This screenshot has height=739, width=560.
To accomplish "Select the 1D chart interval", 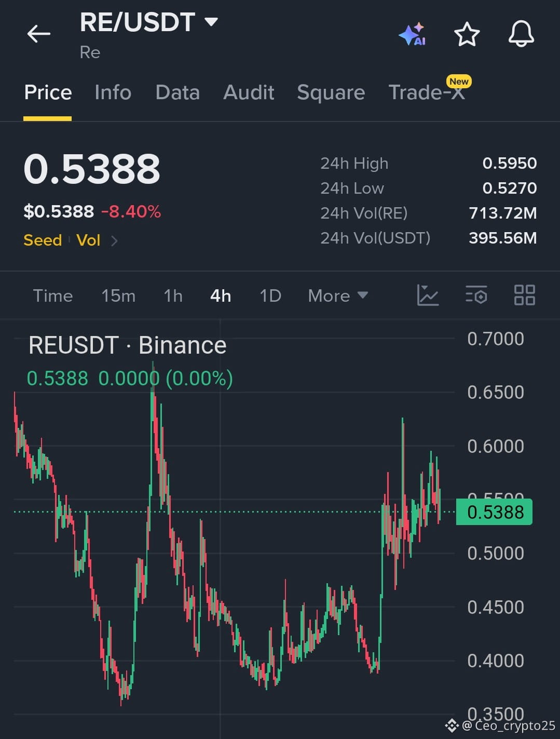I will pos(270,295).
